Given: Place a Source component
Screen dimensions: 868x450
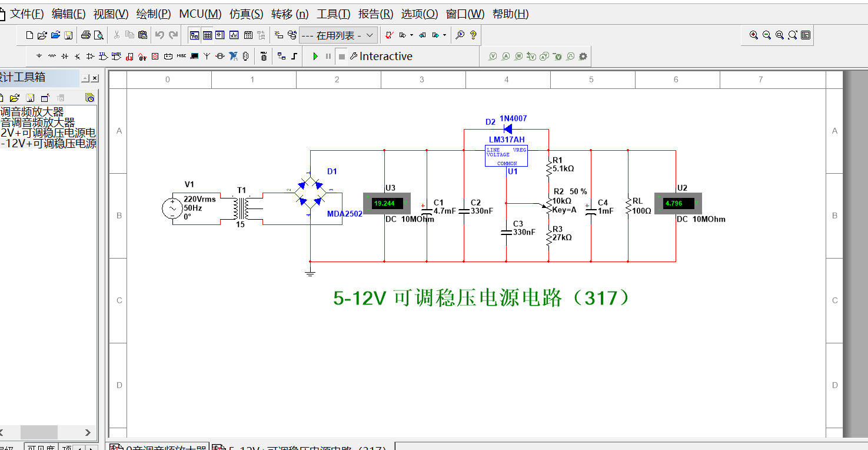Looking at the screenshot, I should (39, 57).
